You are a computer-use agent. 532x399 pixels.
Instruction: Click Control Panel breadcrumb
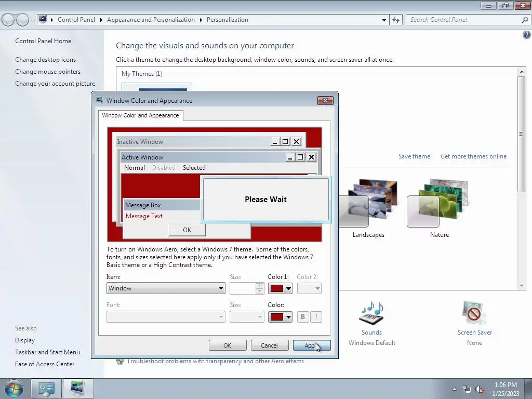(76, 20)
